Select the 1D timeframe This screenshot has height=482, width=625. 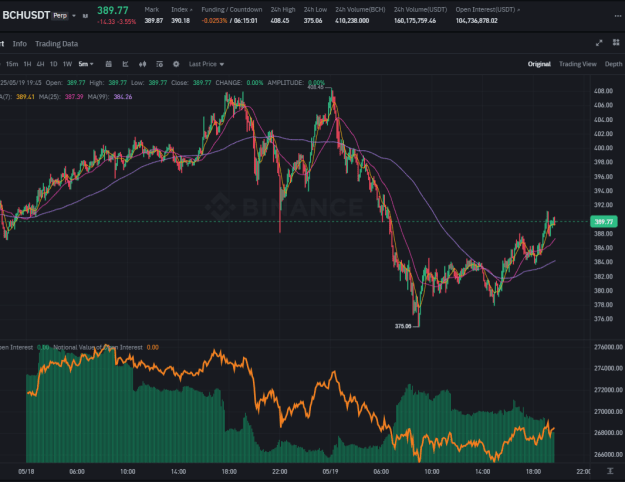click(53, 64)
